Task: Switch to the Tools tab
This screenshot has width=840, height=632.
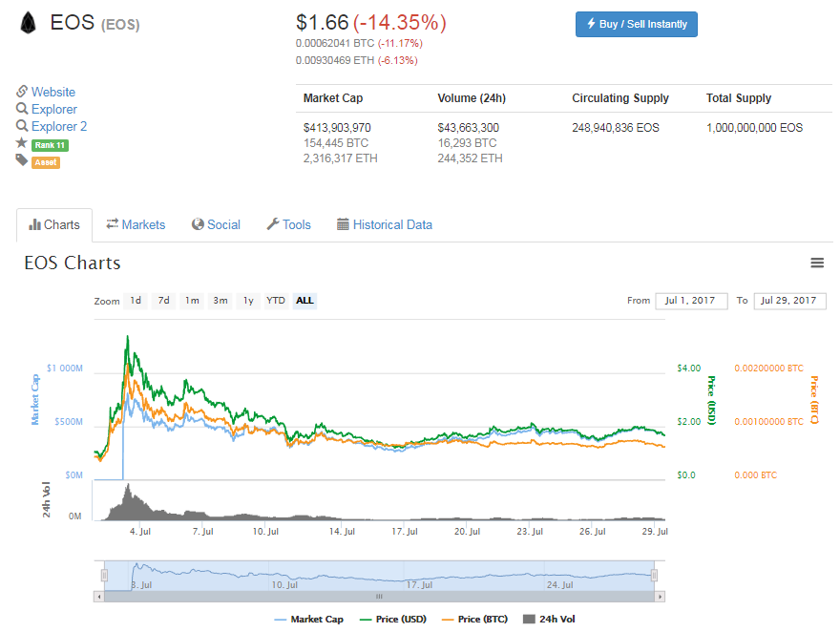Action: coord(288,225)
